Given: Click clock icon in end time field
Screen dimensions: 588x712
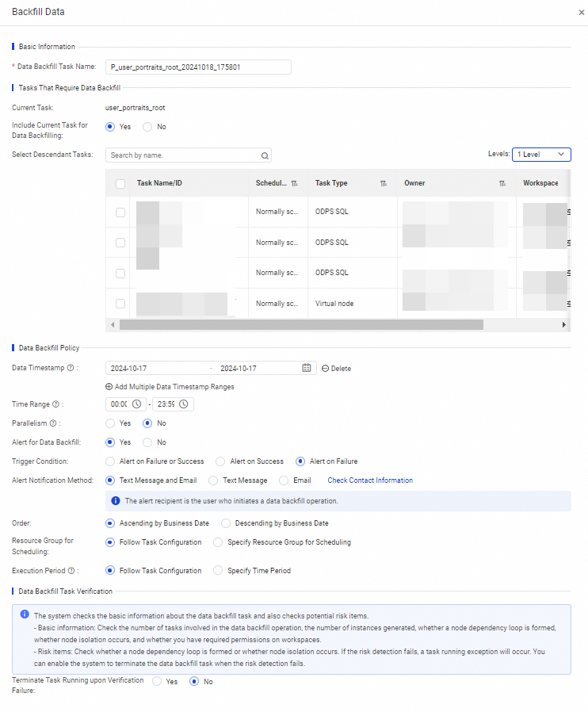Looking at the screenshot, I should coord(184,404).
